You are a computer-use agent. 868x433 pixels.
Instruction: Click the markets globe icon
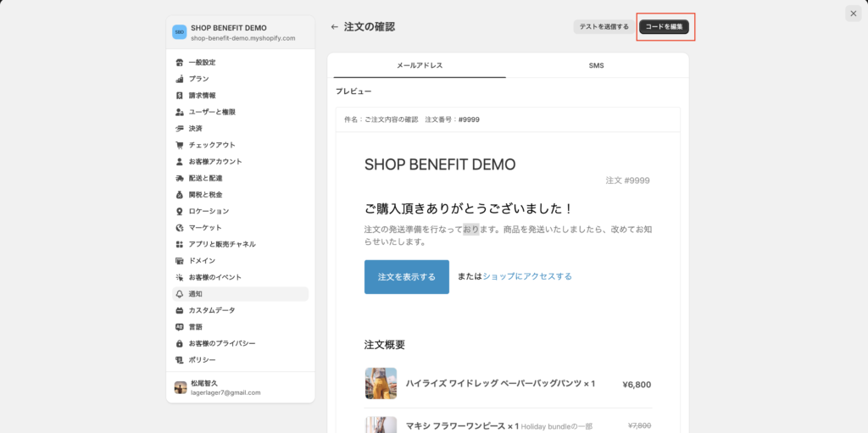(180, 228)
